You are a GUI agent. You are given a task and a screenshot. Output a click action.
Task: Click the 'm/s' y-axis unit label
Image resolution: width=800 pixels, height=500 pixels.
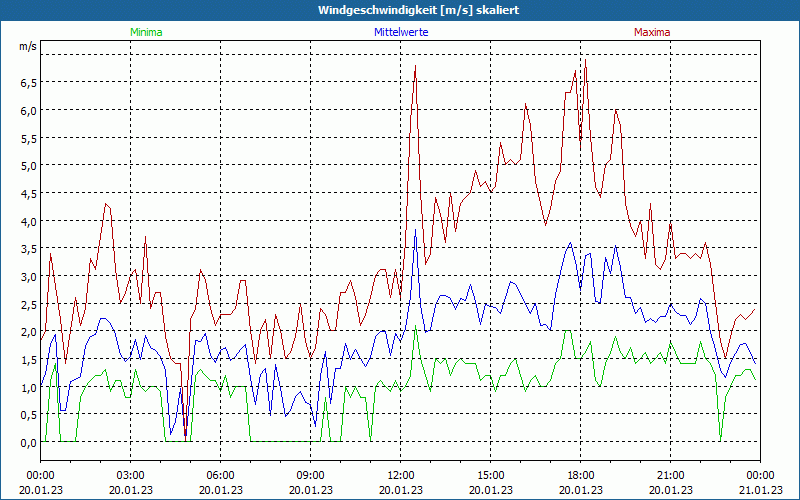pyautogui.click(x=28, y=46)
